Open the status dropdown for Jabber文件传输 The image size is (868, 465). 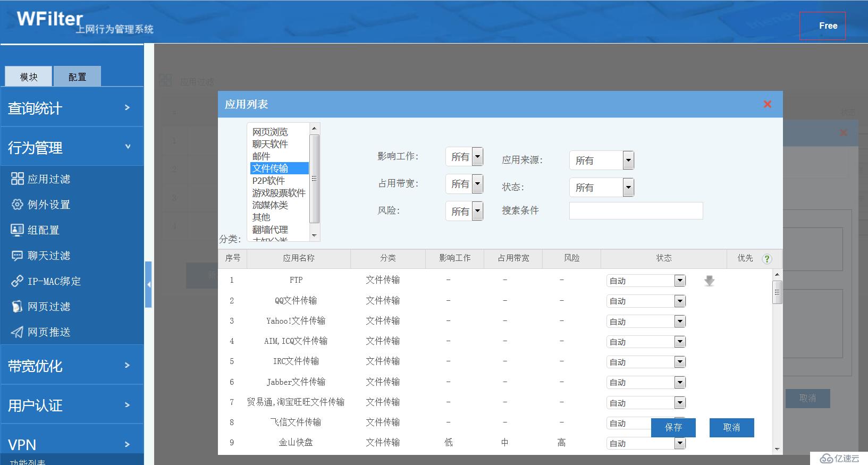coord(646,382)
